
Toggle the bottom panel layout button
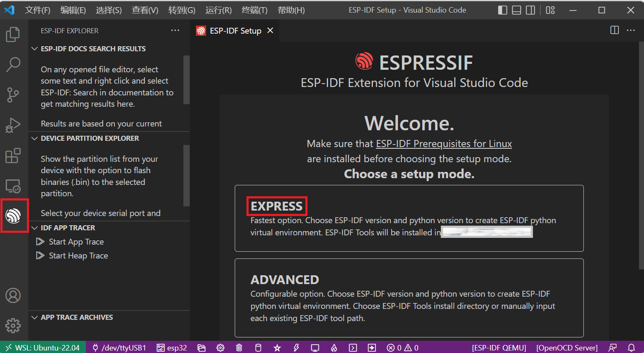517,10
